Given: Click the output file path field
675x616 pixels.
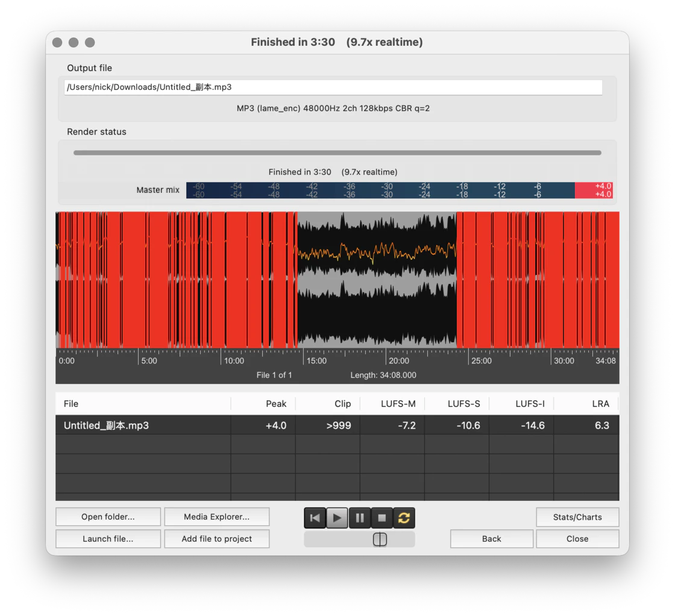Looking at the screenshot, I should click(x=334, y=87).
